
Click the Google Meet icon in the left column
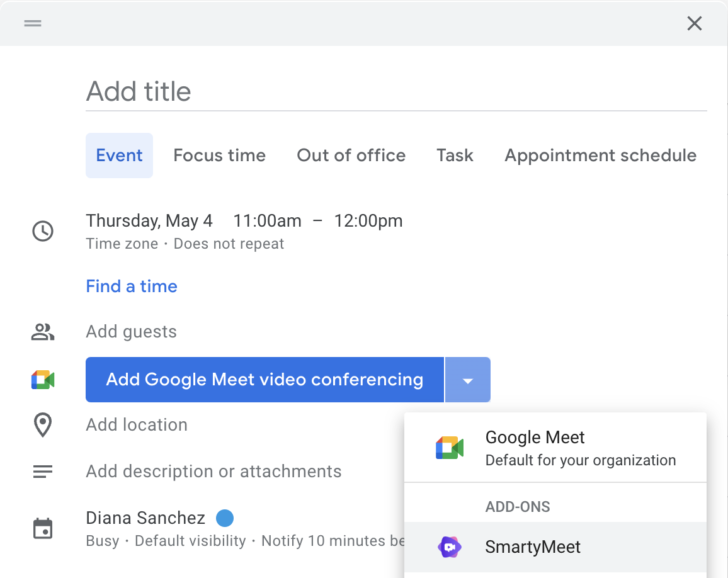[43, 380]
